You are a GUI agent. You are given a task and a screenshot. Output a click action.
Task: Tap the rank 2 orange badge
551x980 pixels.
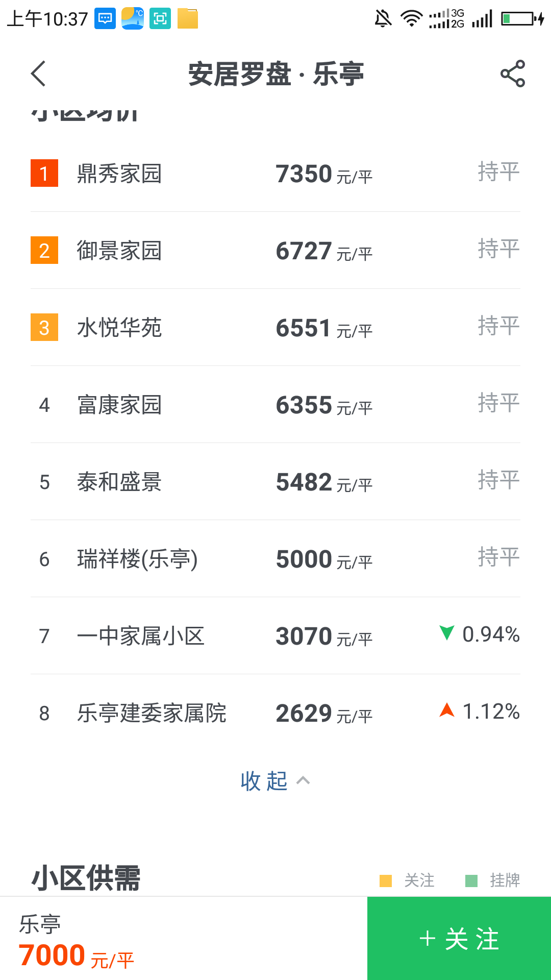44,250
